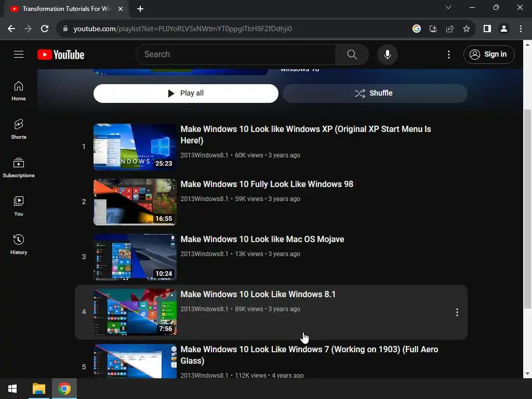Go to Home in sidebar
Screen dimensions: 532x399
coord(19,91)
